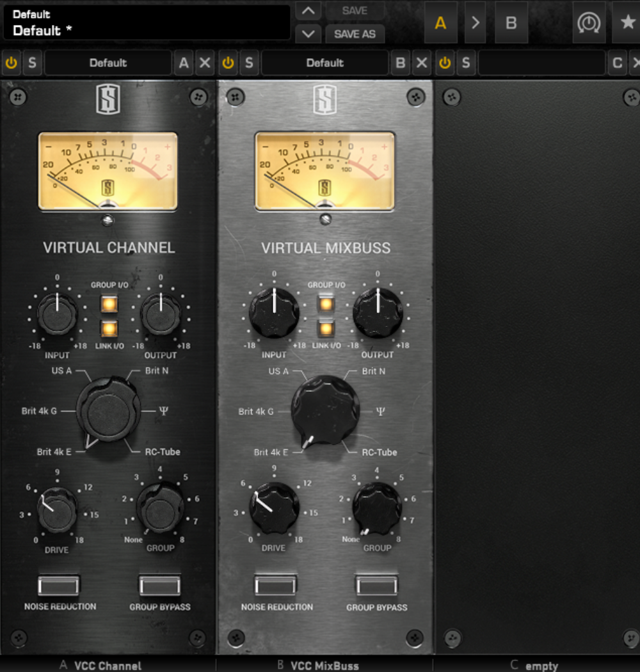
Task: Toggle NOISE REDUCTION on Virtual Channel
Action: click(x=59, y=586)
